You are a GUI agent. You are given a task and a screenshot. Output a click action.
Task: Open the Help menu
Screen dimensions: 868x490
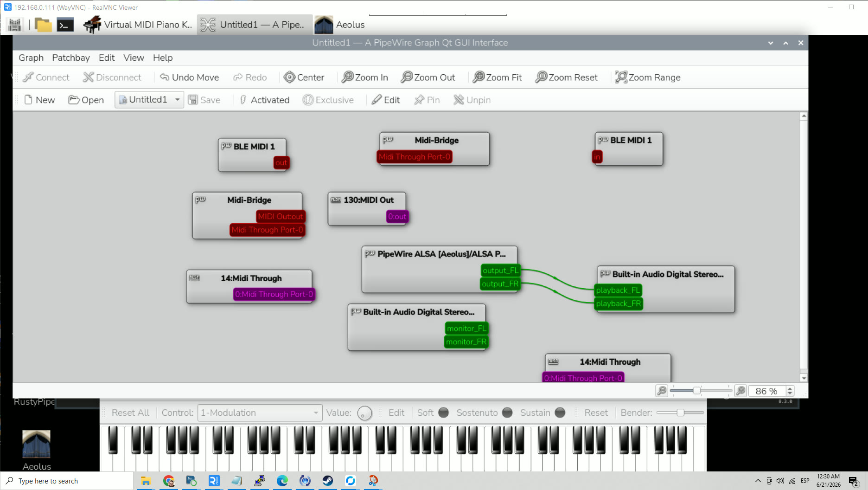(163, 58)
